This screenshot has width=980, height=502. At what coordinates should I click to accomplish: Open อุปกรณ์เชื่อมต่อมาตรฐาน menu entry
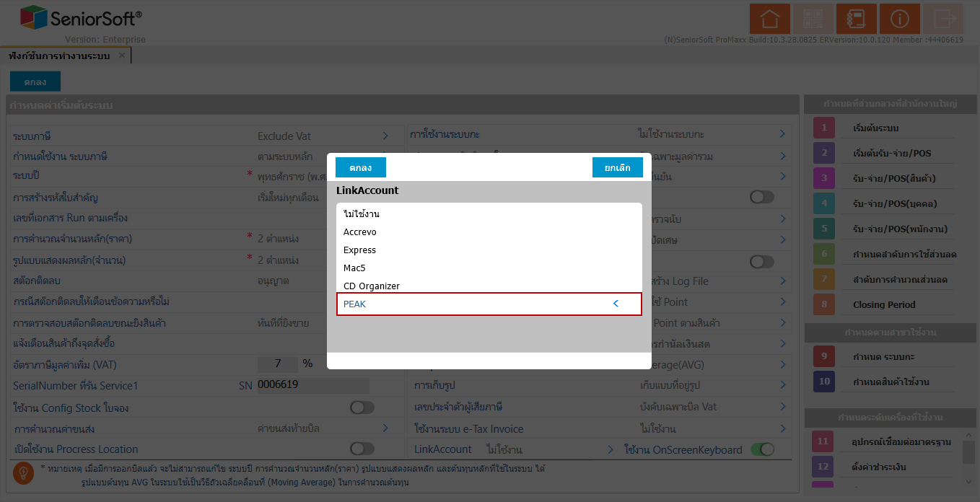[901, 441]
